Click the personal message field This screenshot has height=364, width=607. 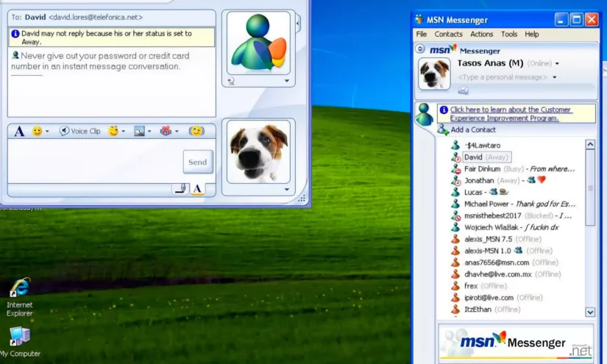click(503, 77)
